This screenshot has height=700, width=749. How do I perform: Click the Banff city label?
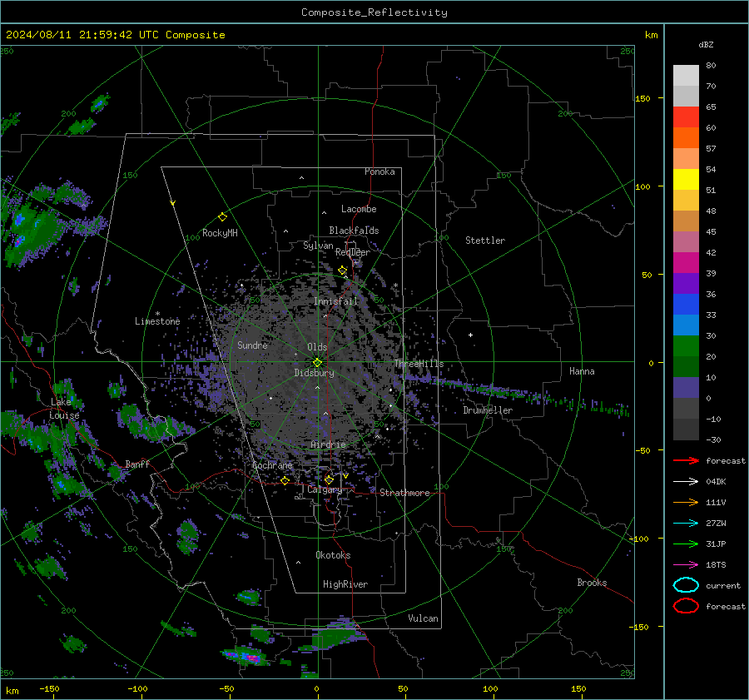(137, 464)
